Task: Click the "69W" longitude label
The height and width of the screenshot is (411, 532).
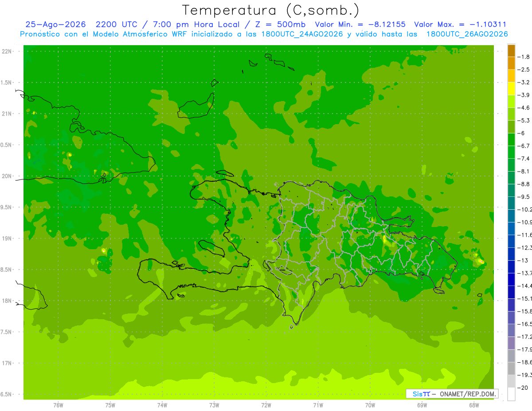Action: (422, 405)
